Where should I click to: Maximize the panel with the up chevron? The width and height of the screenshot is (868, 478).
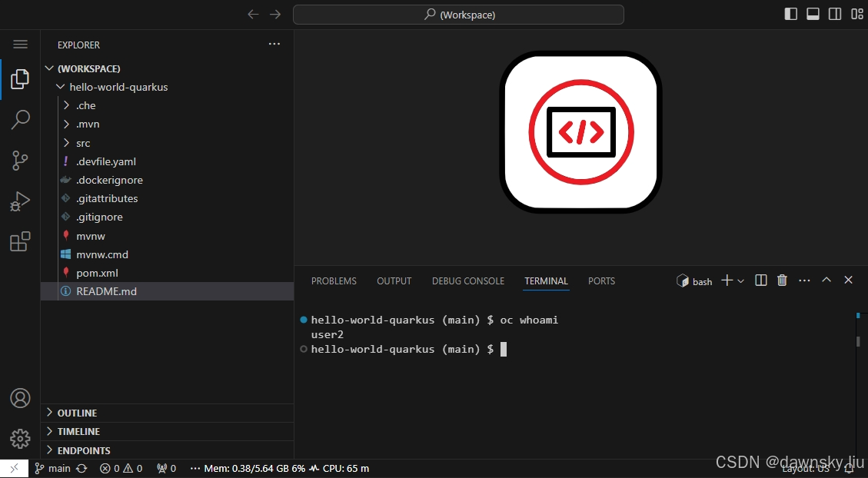pyautogui.click(x=826, y=280)
